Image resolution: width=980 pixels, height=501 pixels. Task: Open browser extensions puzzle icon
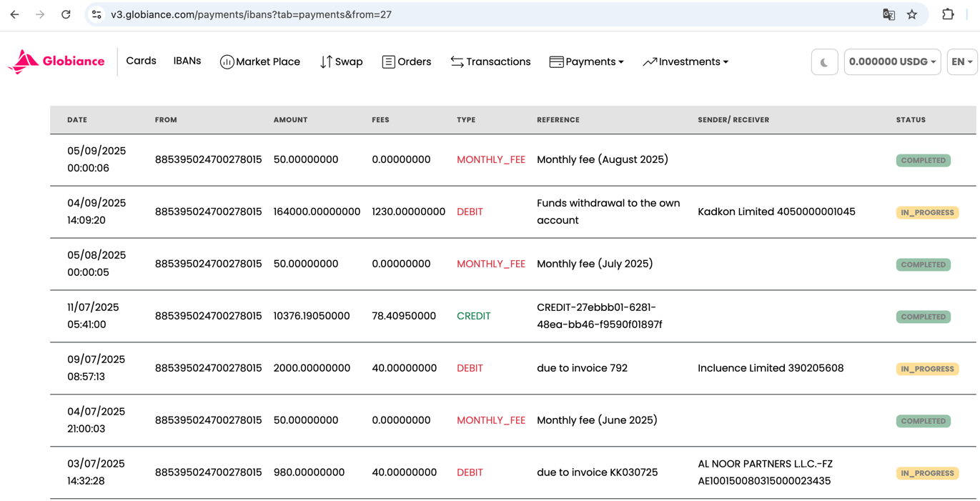(948, 14)
